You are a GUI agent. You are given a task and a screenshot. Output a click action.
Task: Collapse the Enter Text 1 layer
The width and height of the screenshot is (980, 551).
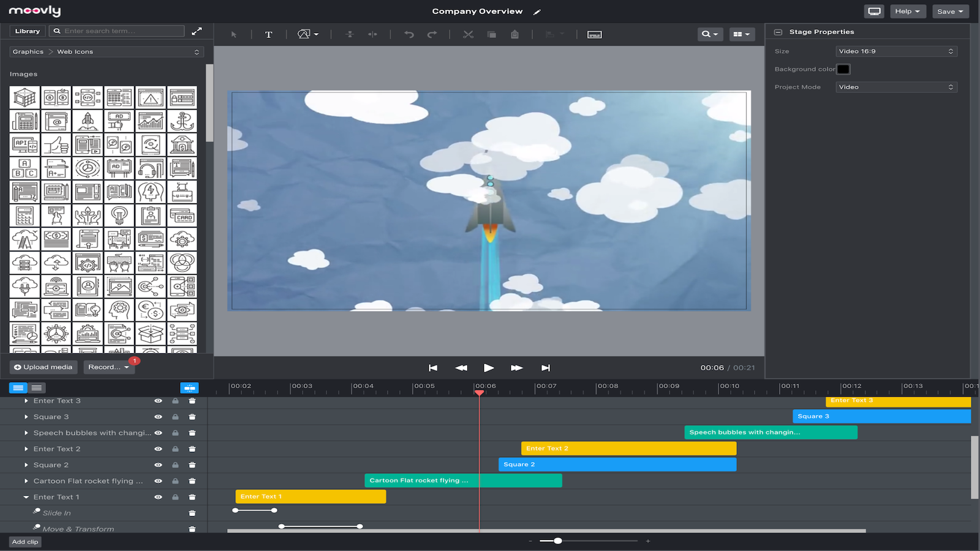(26, 497)
